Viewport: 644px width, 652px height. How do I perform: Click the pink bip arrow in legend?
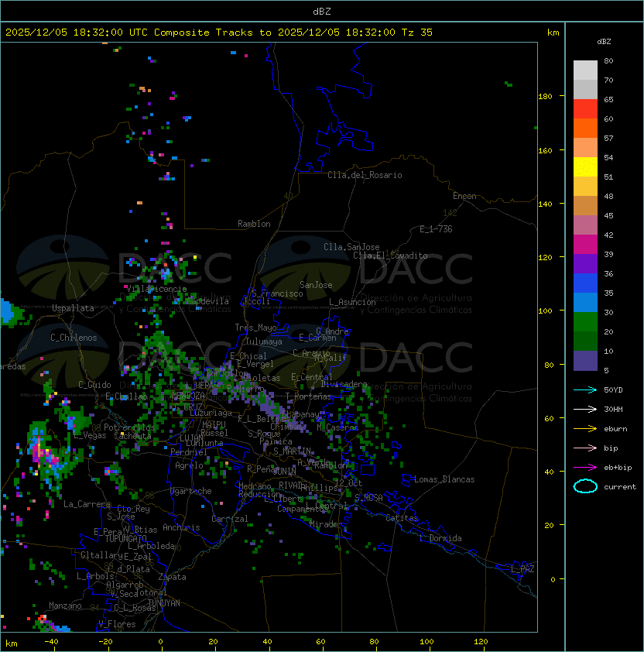click(x=585, y=448)
